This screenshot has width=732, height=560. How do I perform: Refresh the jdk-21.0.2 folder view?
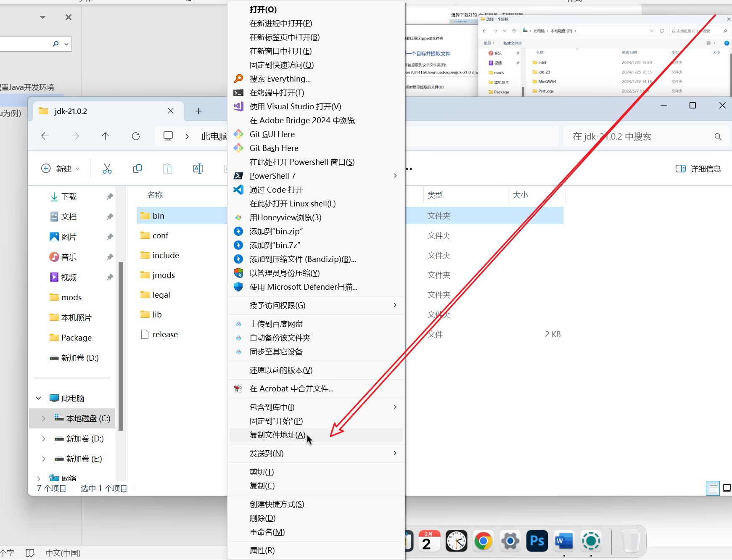[136, 136]
